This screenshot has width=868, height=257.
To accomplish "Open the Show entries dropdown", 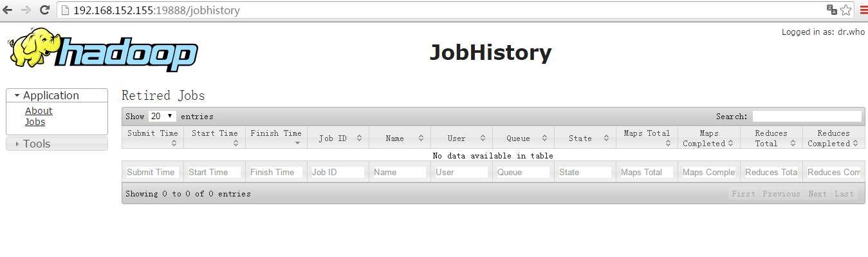I will click(x=162, y=117).
